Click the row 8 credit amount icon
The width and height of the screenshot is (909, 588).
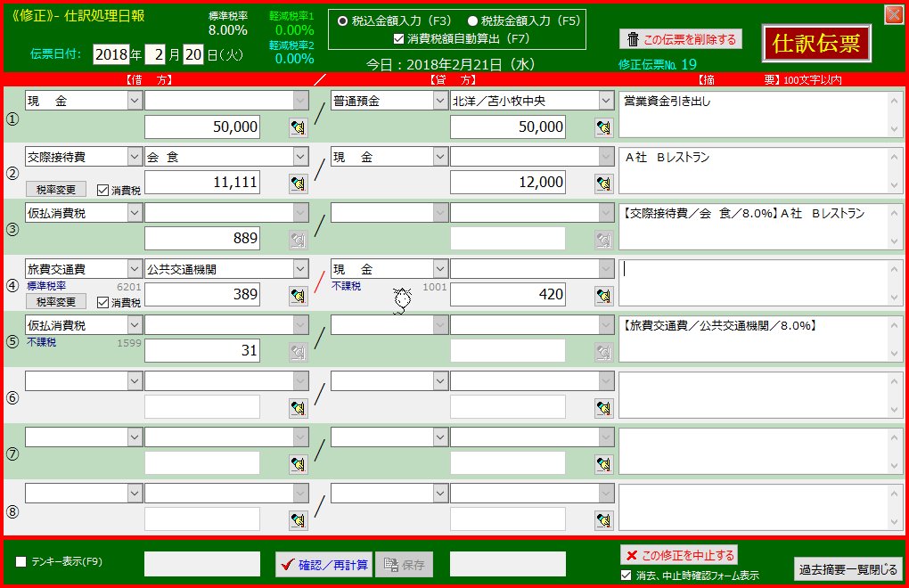pyautogui.click(x=604, y=520)
